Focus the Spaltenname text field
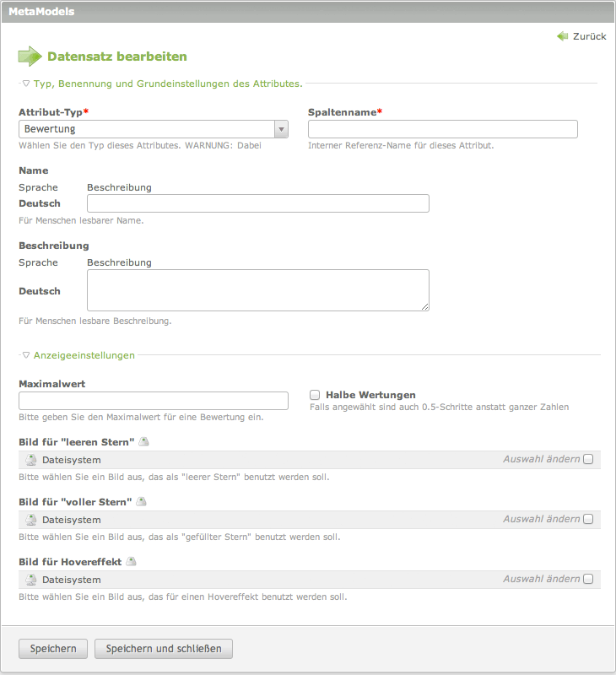The height and width of the screenshot is (675, 616). (443, 129)
